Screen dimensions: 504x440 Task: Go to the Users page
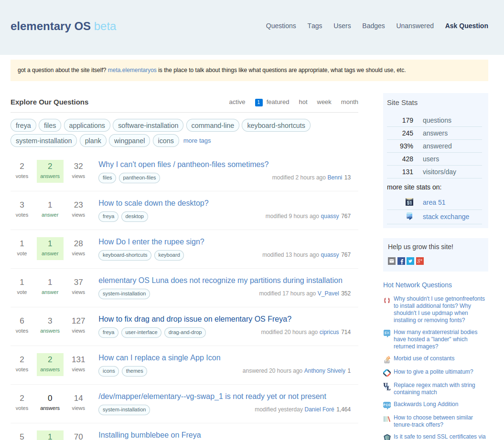(x=342, y=26)
